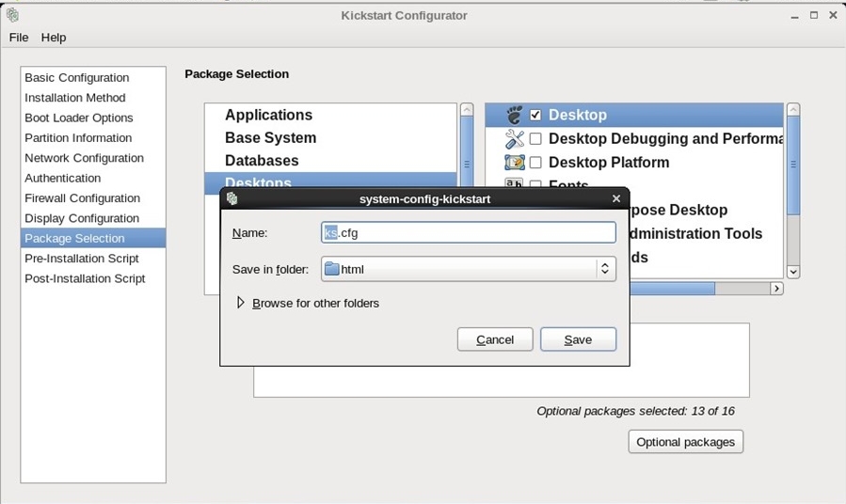Image resolution: width=846 pixels, height=504 pixels.
Task: Click the html folder icon in dialog
Action: (332, 268)
